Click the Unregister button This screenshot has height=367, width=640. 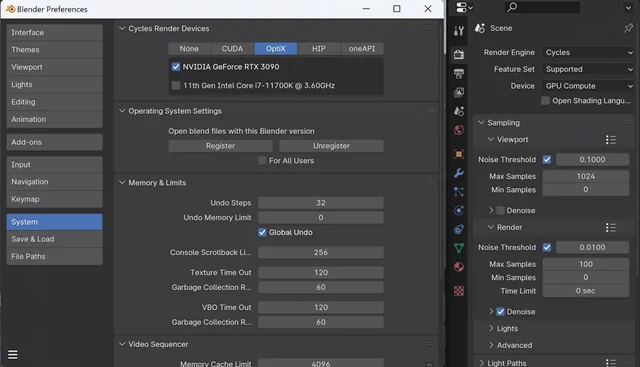tap(331, 146)
